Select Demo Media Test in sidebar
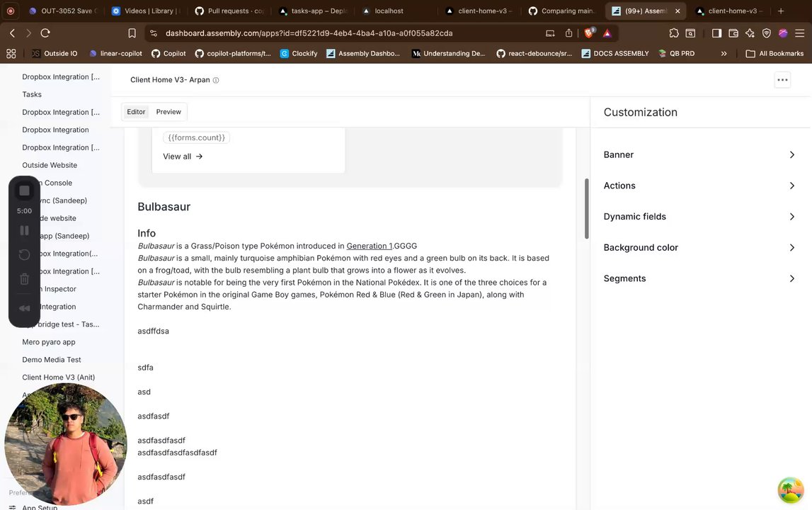The image size is (812, 510). click(51, 360)
